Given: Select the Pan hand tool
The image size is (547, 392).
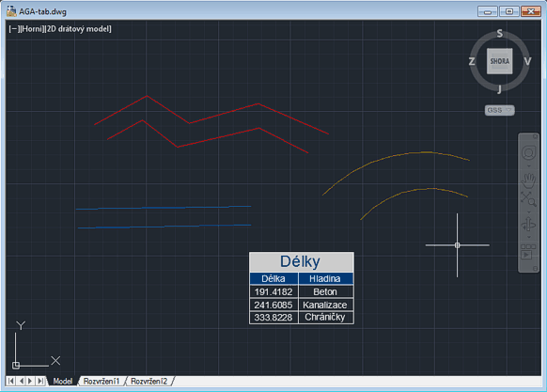Looking at the screenshot, I should coord(528,180).
